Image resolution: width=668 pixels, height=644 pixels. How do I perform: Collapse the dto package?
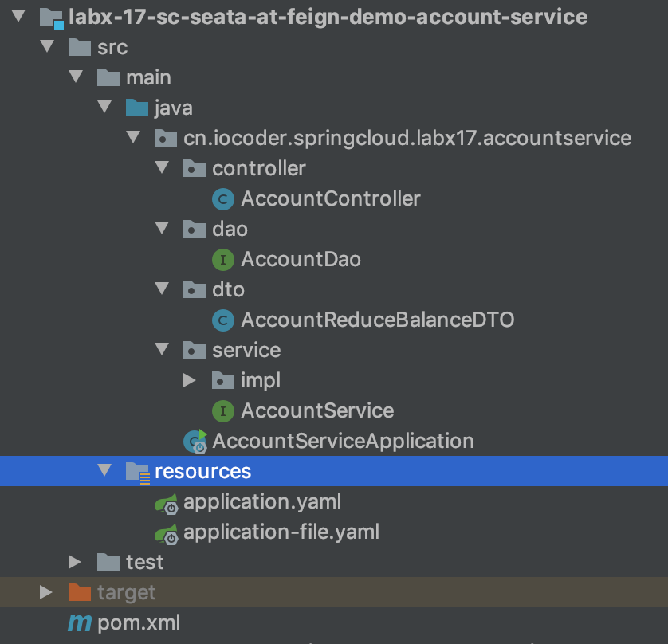click(162, 289)
